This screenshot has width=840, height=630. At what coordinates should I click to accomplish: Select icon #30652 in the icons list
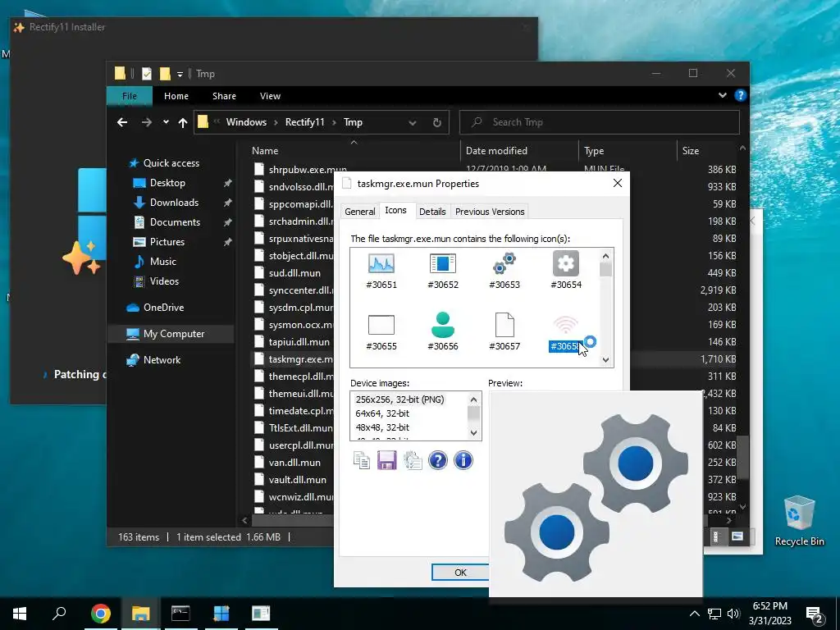pos(442,271)
